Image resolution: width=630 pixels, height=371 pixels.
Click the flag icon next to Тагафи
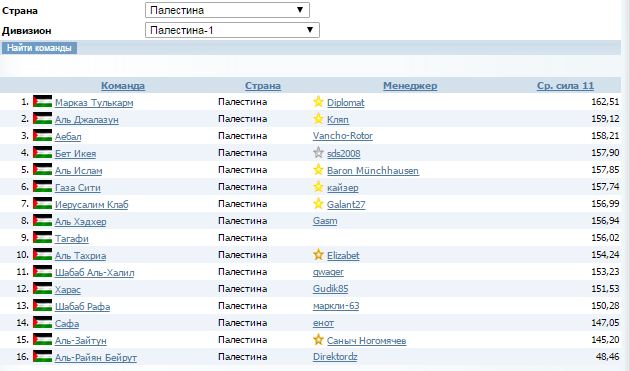[43, 238]
